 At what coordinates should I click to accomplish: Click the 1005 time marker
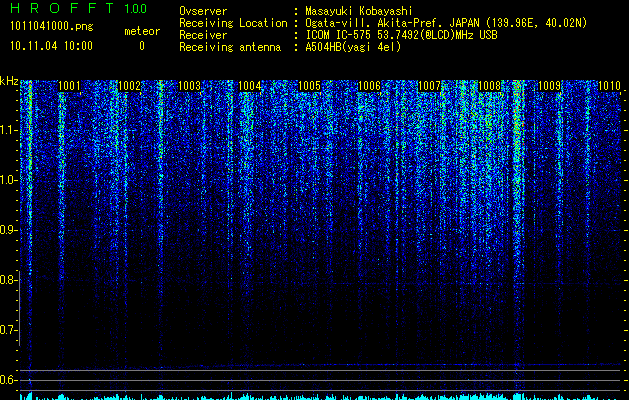(x=309, y=86)
